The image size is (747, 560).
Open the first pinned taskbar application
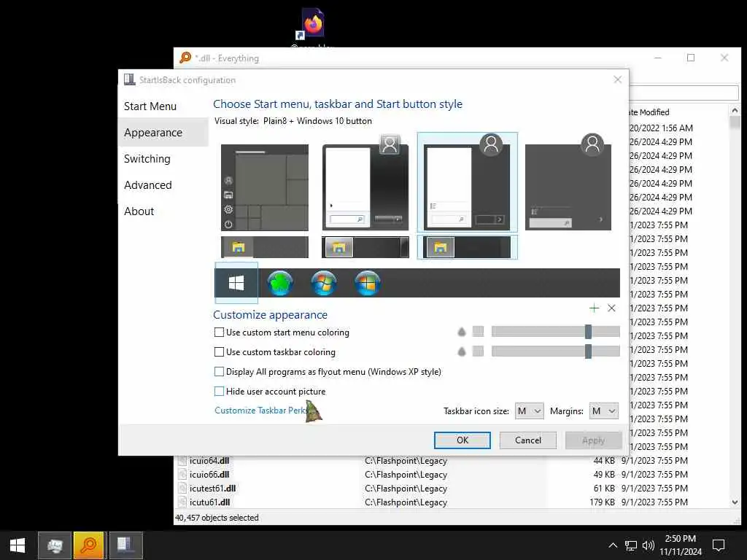55,545
